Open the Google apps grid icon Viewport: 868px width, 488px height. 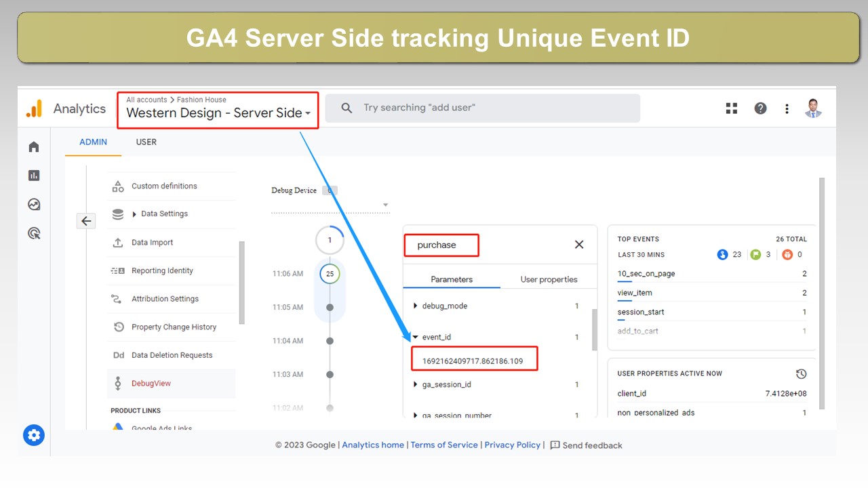pos(731,108)
